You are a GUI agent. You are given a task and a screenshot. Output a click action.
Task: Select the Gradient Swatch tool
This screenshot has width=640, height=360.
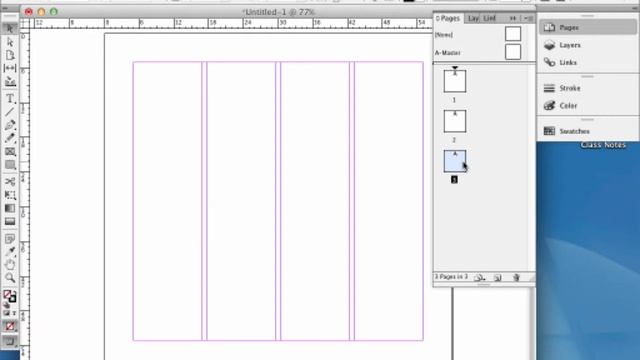pos(10,208)
